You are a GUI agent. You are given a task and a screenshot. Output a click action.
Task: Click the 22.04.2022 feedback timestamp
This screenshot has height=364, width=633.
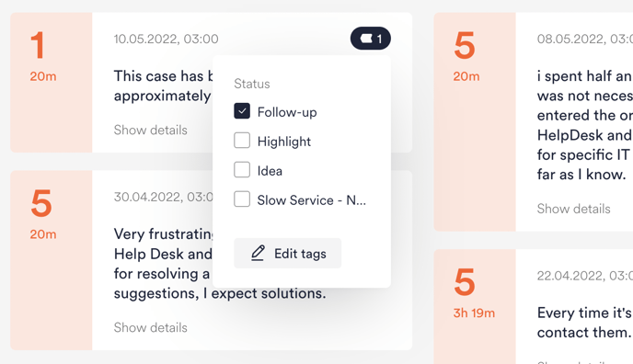click(x=585, y=276)
